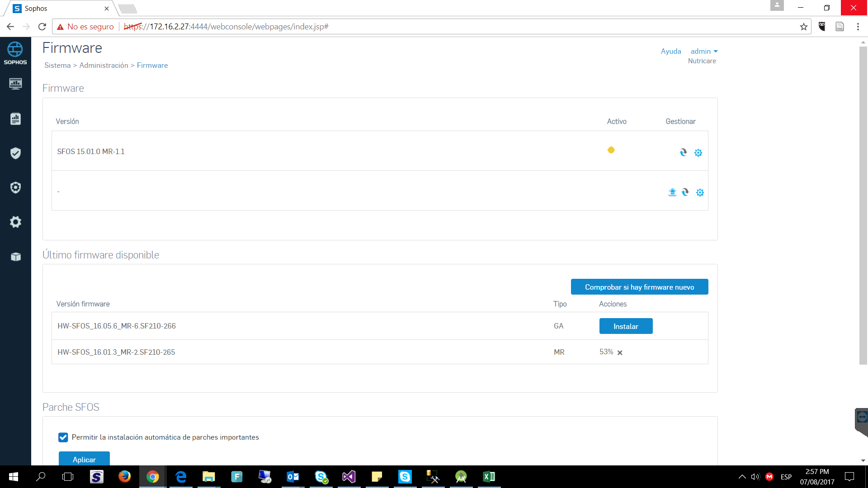868x488 pixels.
Task: Click the Aplicar button
Action: coord(84,459)
